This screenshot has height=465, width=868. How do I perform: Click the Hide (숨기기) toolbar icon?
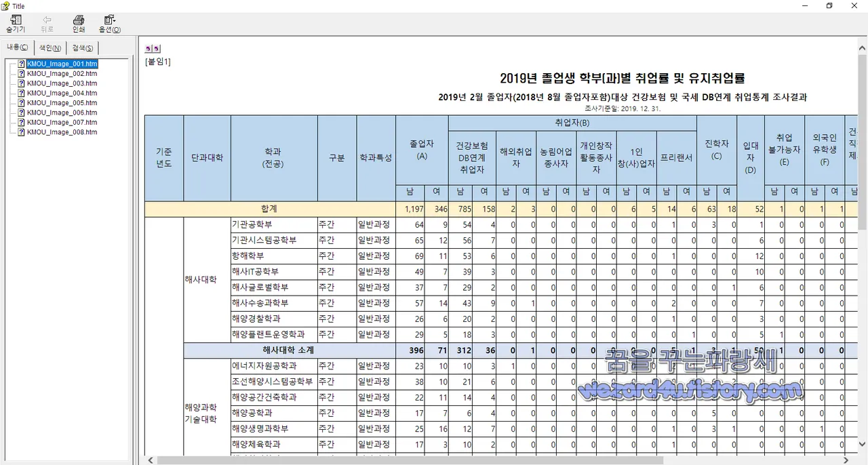pyautogui.click(x=15, y=24)
